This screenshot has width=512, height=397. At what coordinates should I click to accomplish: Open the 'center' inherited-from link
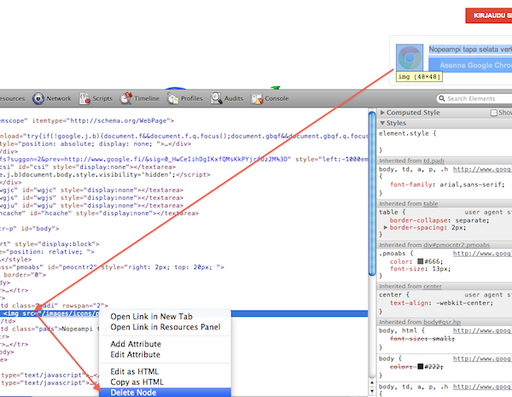(x=433, y=286)
